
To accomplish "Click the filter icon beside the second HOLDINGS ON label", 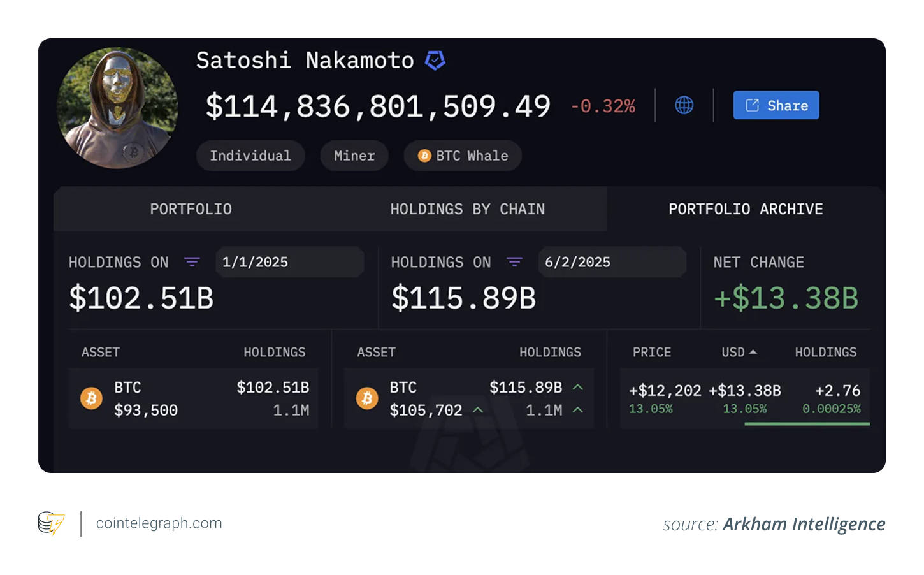I will tap(514, 261).
